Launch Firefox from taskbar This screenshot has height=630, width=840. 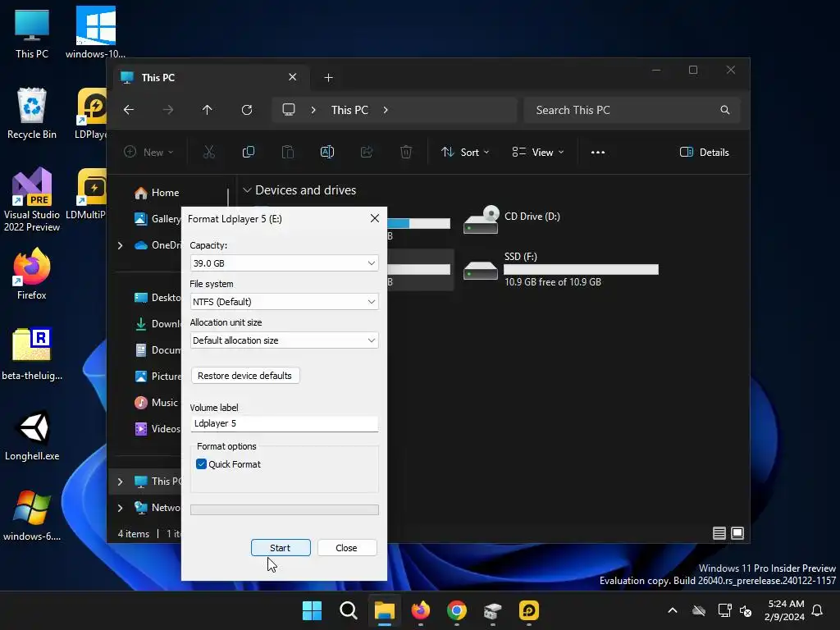pyautogui.click(x=421, y=610)
